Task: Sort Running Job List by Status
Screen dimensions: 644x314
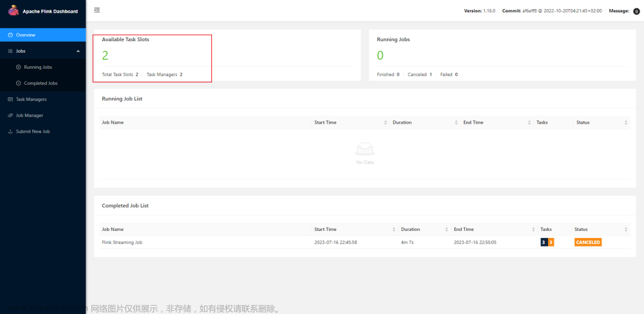Action: tap(625, 122)
